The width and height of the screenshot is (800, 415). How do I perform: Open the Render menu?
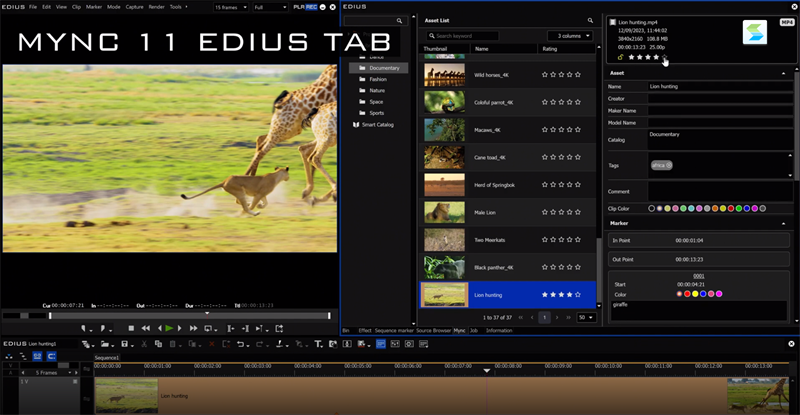tap(156, 7)
